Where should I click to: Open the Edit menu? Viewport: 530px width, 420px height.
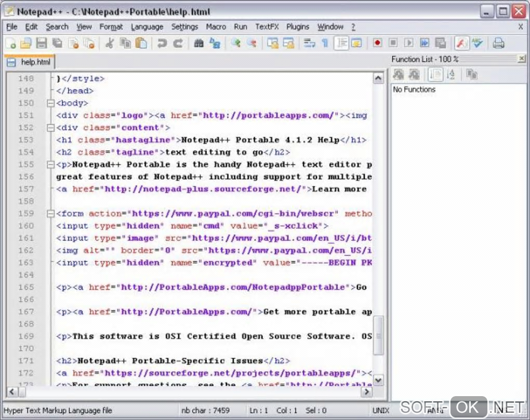(x=31, y=26)
